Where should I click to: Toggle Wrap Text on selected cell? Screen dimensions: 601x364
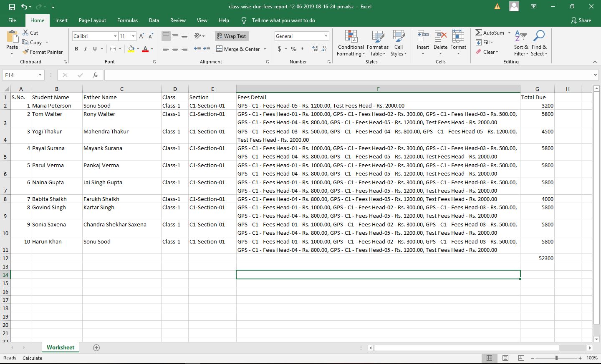click(x=232, y=36)
